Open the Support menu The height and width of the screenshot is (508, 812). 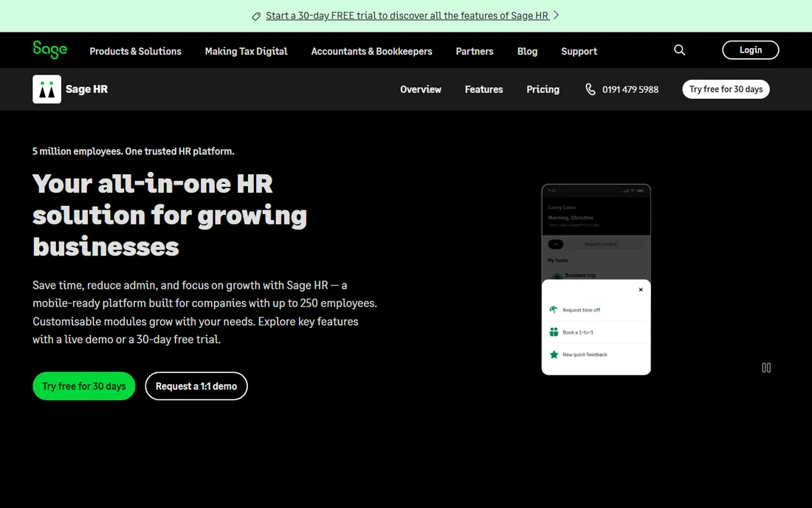point(579,51)
